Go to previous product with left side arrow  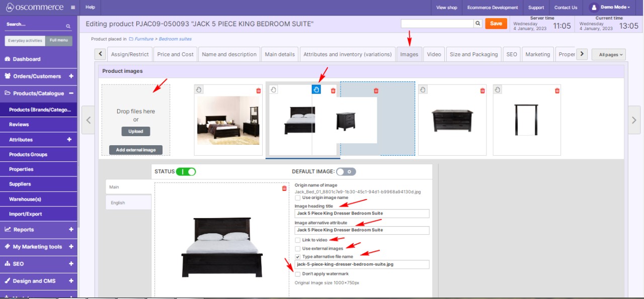point(88,120)
